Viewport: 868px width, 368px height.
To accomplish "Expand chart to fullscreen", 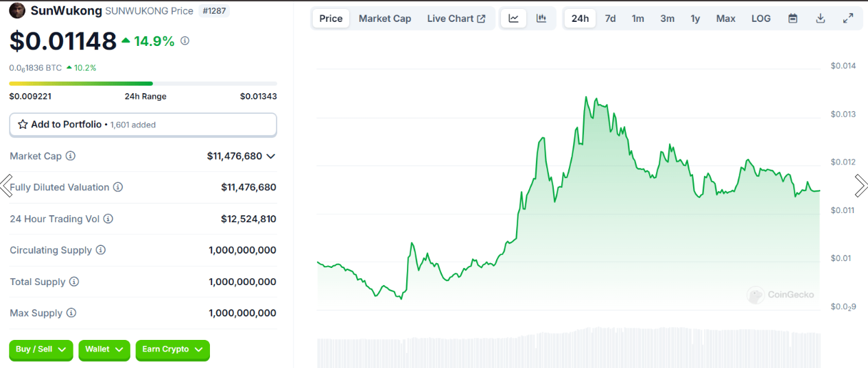I will coord(848,19).
